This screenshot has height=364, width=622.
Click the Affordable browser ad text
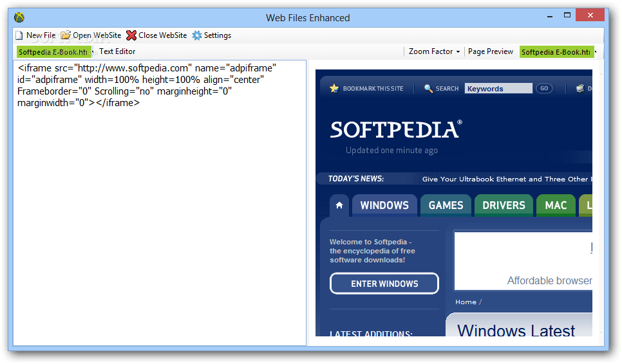click(549, 280)
